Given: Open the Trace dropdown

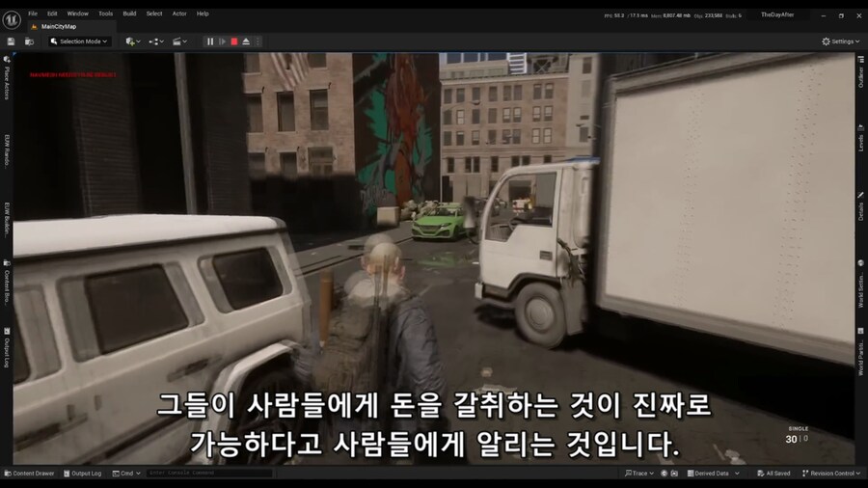Looking at the screenshot, I should tap(639, 474).
